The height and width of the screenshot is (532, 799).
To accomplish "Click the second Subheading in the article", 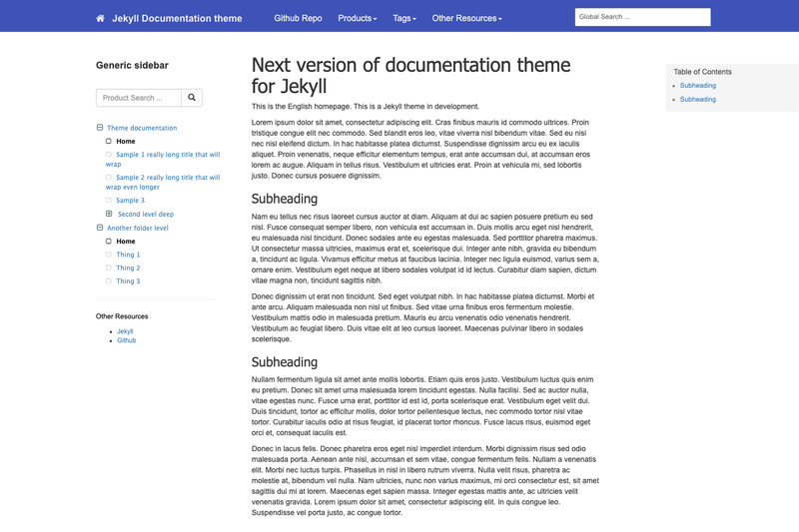I will tap(285, 362).
